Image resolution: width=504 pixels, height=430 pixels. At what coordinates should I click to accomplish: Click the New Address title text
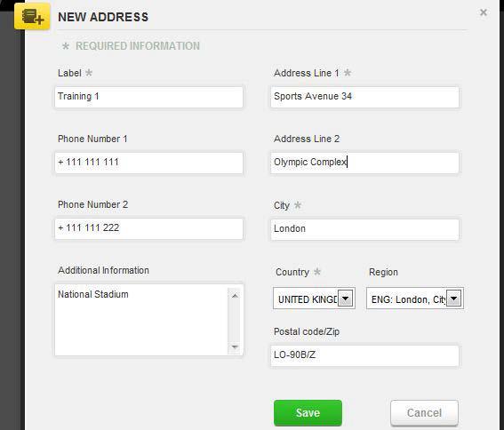click(103, 17)
